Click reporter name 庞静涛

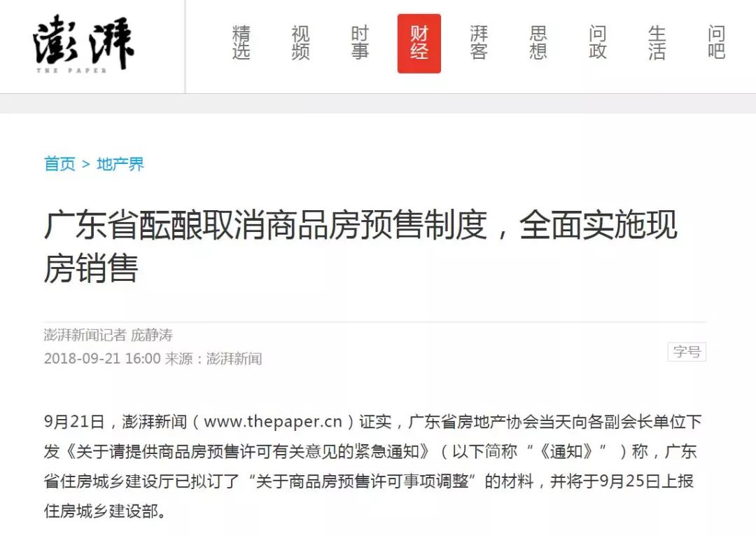coord(152,335)
